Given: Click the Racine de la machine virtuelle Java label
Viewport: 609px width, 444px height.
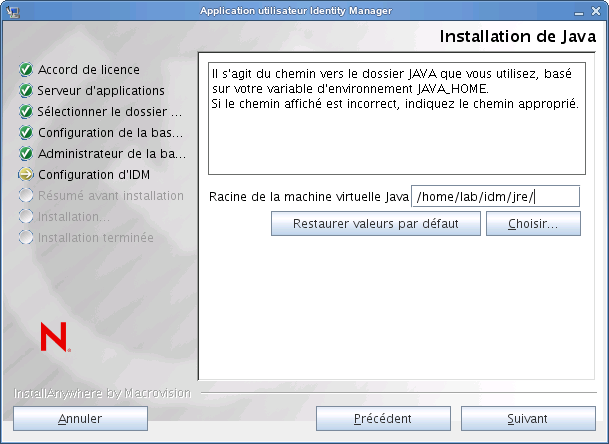Looking at the screenshot, I should (x=309, y=197).
